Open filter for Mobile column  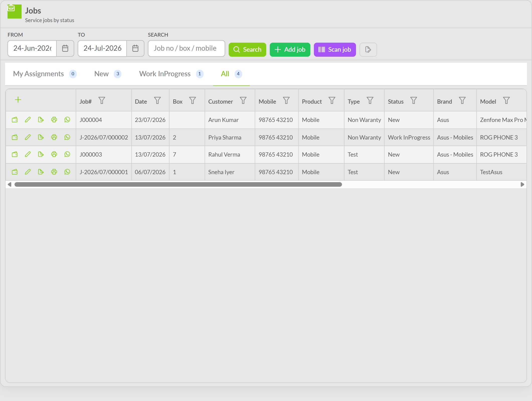click(x=286, y=101)
